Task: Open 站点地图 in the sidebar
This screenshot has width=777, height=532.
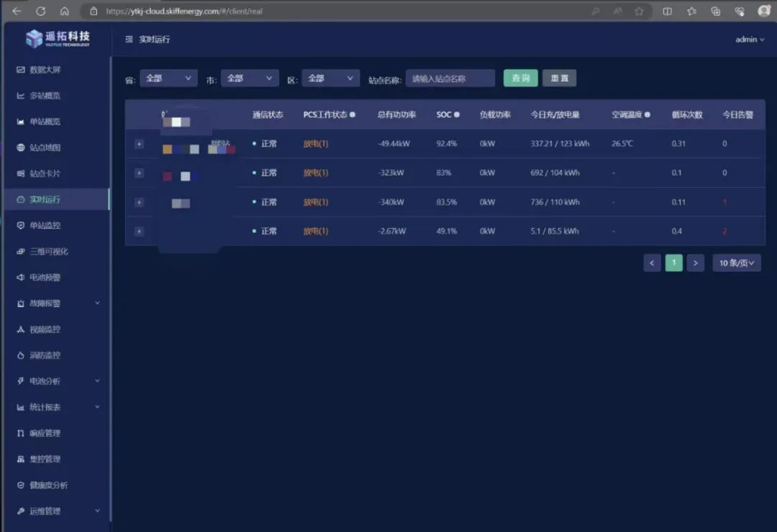Action: [45, 148]
